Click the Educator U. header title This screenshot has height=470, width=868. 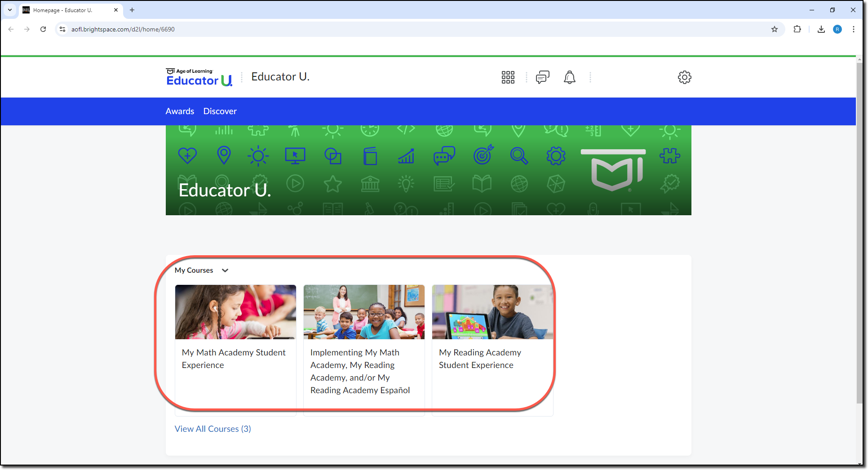tap(280, 77)
